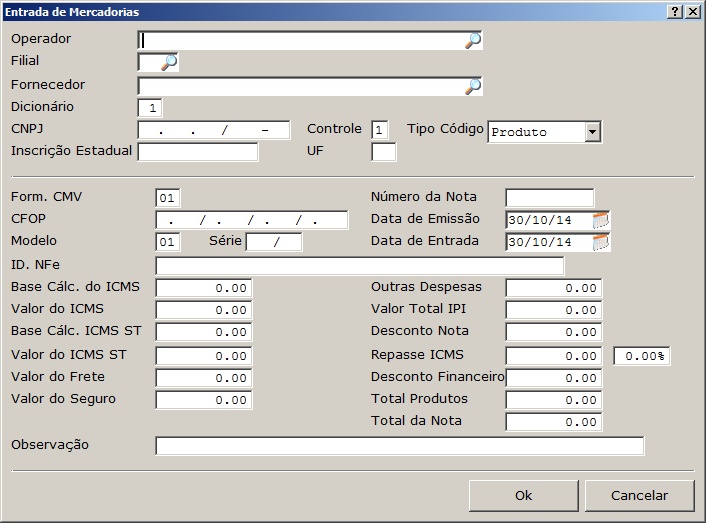
Task: Click the Desconto Financeiro field
Action: 553,378
